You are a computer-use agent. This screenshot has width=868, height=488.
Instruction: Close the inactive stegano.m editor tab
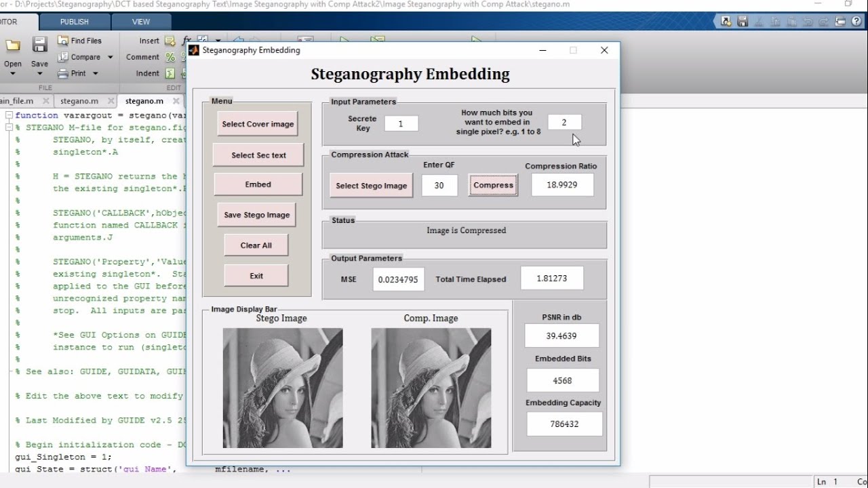111,101
